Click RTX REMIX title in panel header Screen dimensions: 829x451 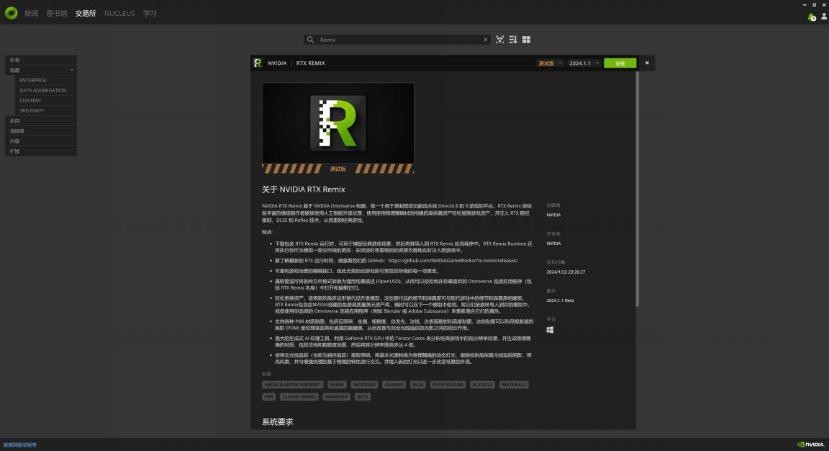pos(310,63)
